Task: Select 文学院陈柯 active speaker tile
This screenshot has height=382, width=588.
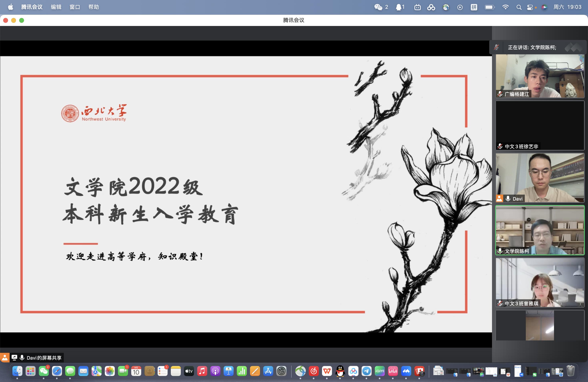Action: [x=540, y=230]
